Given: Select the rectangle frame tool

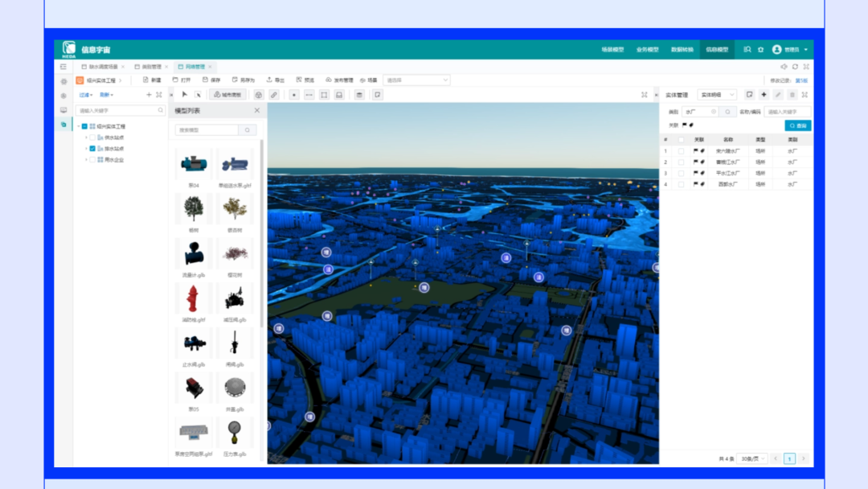Looking at the screenshot, I should point(324,95).
